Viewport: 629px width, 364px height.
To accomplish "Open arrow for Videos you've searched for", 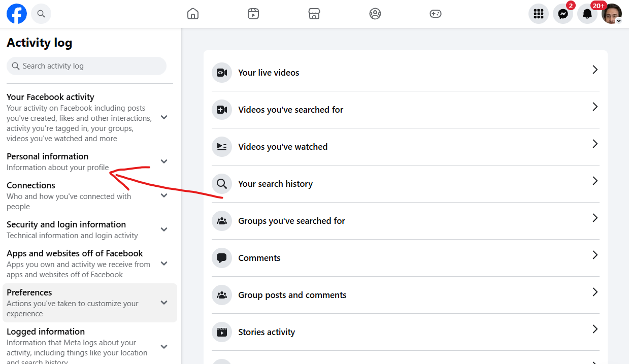I will click(595, 107).
